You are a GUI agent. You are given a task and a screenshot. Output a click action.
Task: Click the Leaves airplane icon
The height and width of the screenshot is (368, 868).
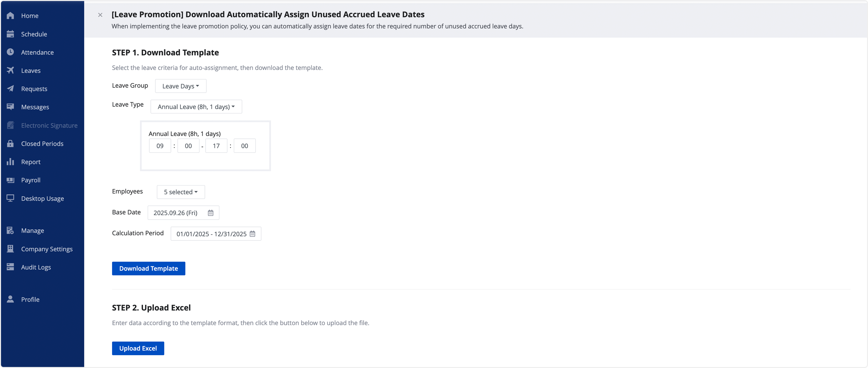(10, 70)
